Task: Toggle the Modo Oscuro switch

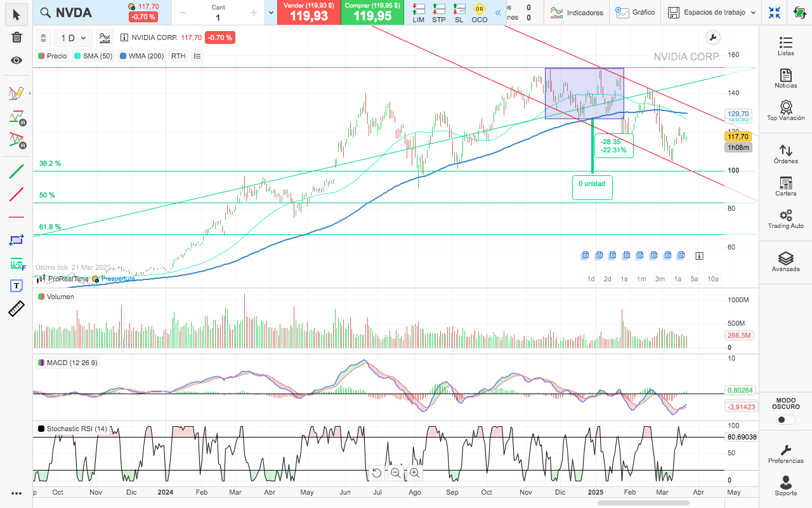Action: 786,420
